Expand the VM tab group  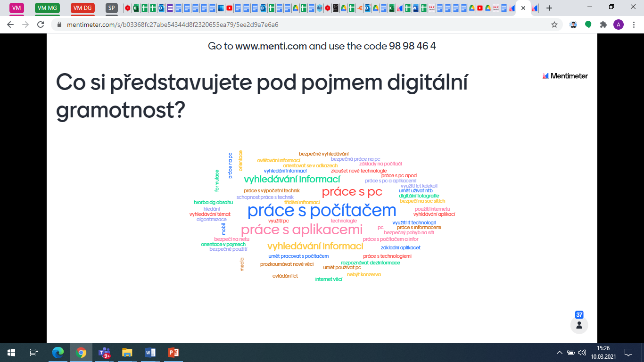click(x=17, y=8)
